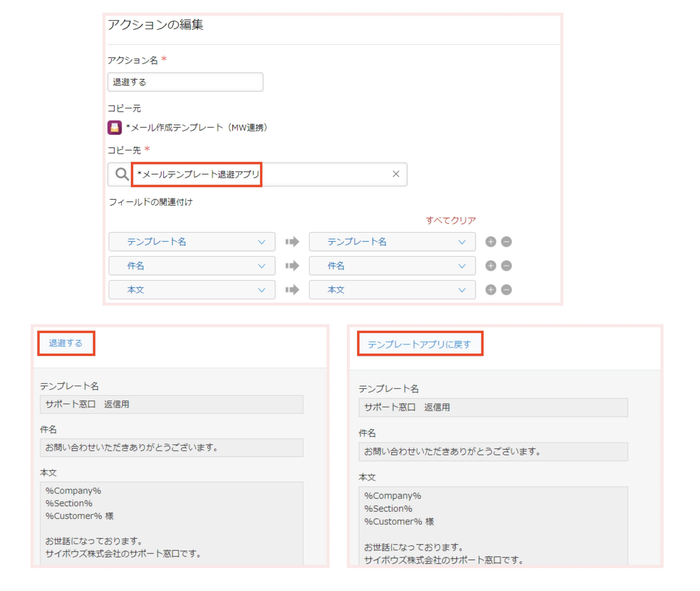The height and width of the screenshot is (591, 700).
Task: Open source テンプレート名 field dropdown
Action: point(192,242)
